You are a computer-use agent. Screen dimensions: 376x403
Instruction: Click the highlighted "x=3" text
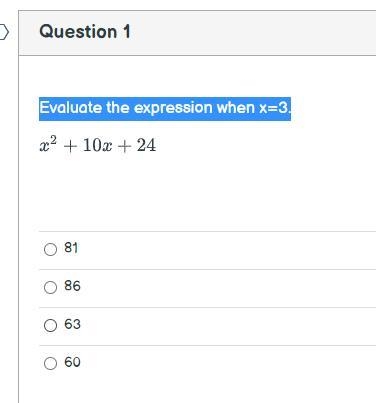pyautogui.click(x=273, y=108)
